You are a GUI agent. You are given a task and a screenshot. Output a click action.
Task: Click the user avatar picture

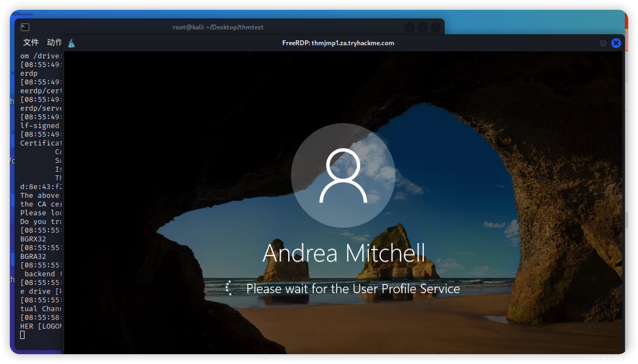tap(343, 175)
